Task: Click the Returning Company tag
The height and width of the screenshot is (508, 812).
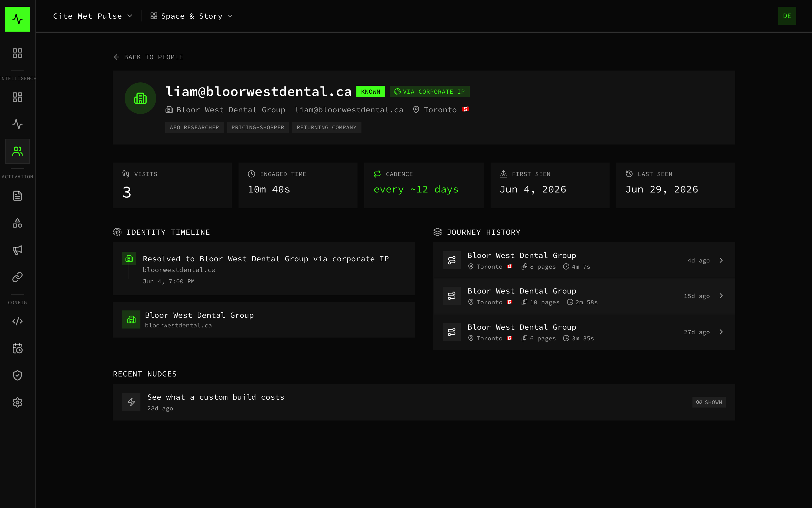Action: (x=326, y=127)
